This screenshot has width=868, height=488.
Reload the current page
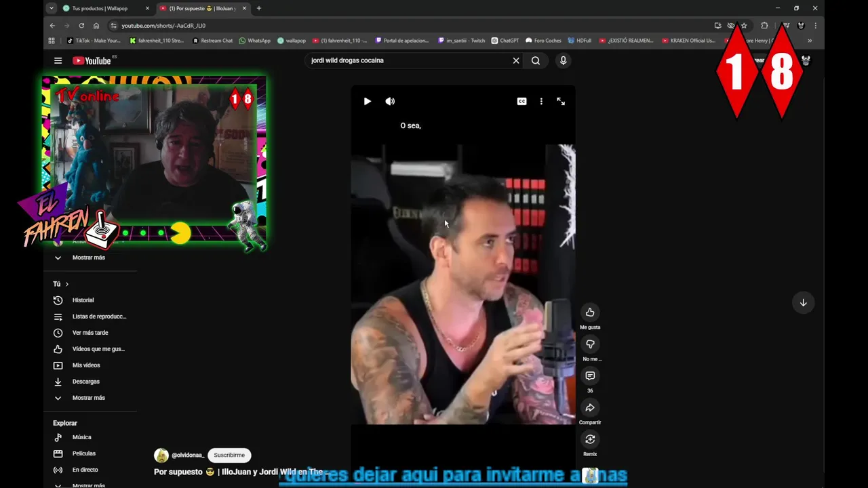[x=81, y=26]
